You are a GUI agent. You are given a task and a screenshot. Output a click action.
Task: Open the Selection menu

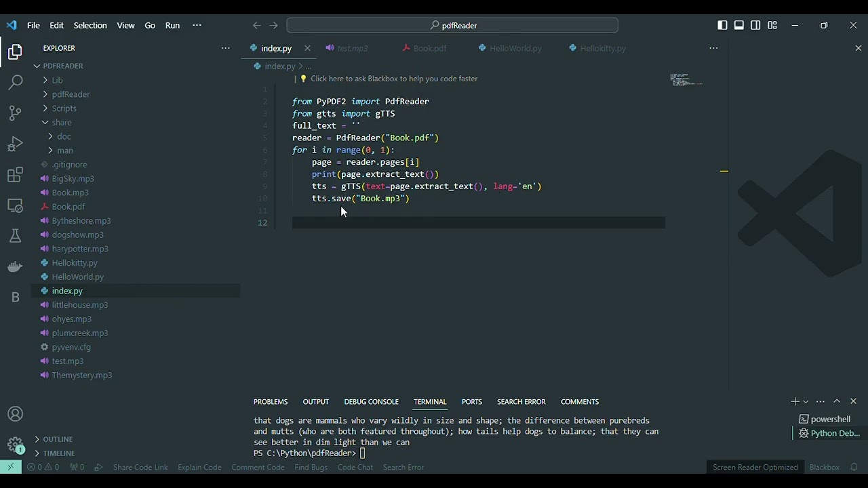[90, 25]
